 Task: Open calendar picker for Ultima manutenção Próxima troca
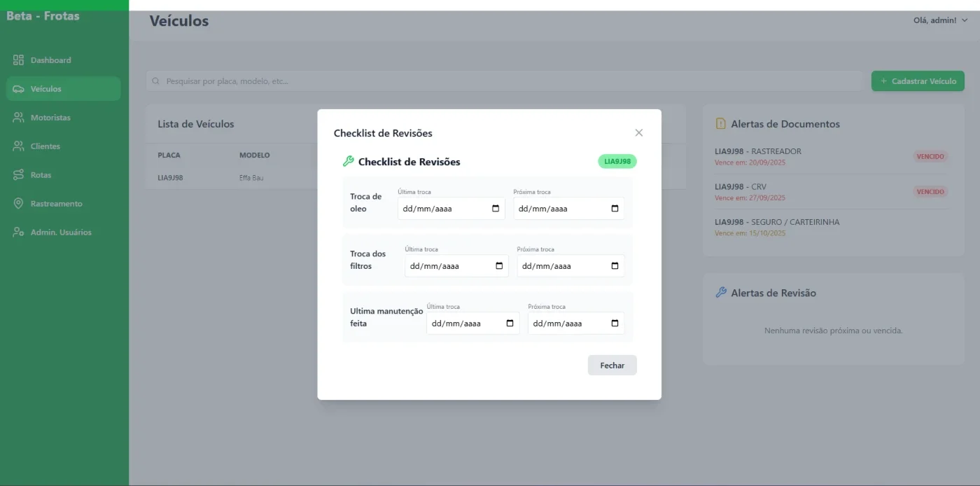[x=615, y=324]
